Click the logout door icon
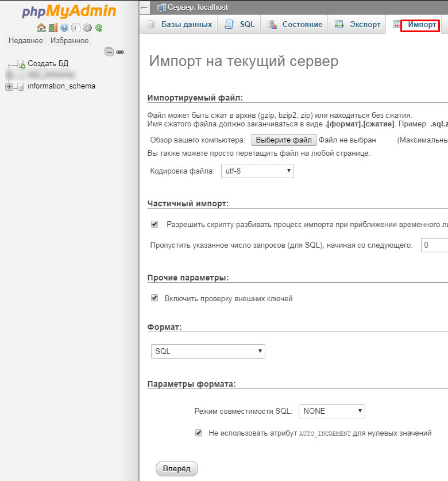This screenshot has height=481, width=448. [x=53, y=28]
